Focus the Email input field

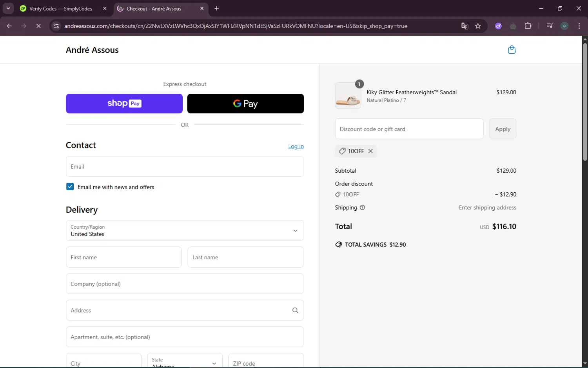pyautogui.click(x=185, y=166)
